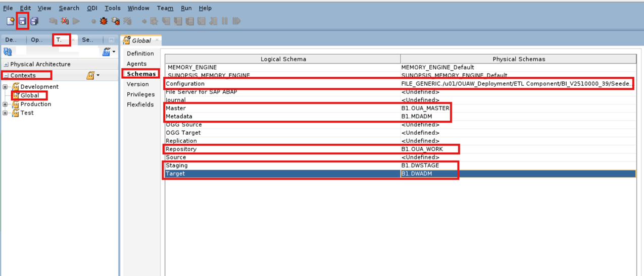Switch to the Se.. navigator tab
Viewport: 644px width, 276px height.
pos(87,40)
